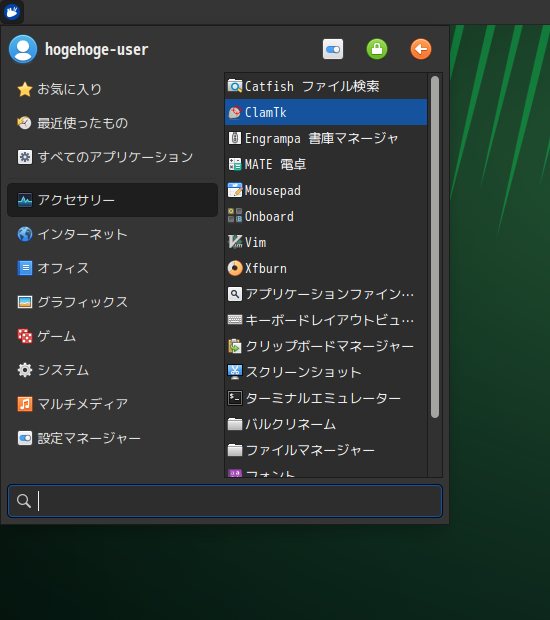The height and width of the screenshot is (620, 550).
Task: Open the グラフィックス category
Action: [112, 302]
